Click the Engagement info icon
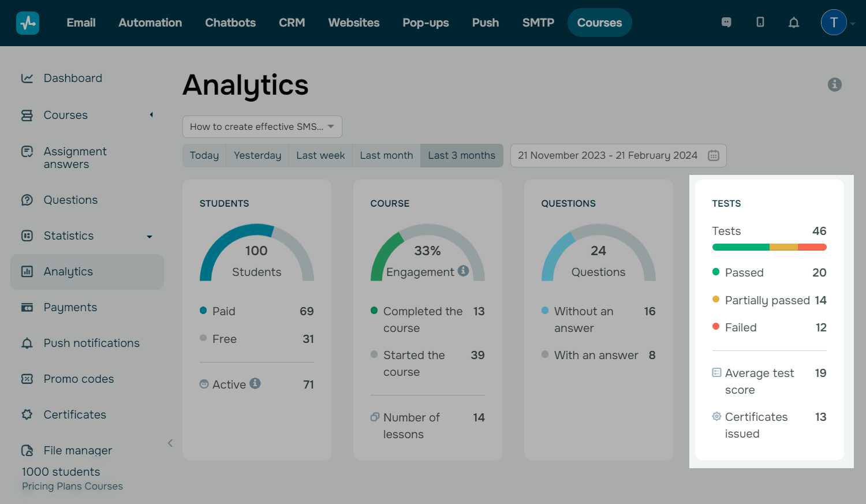The image size is (866, 504). [x=463, y=271]
